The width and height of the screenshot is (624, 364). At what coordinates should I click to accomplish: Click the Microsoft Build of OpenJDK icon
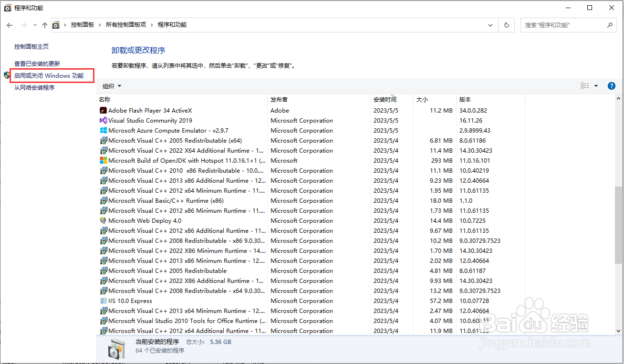pos(103,160)
